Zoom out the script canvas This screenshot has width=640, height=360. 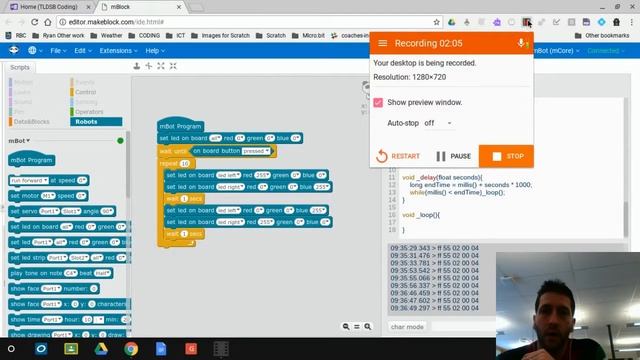(346, 327)
